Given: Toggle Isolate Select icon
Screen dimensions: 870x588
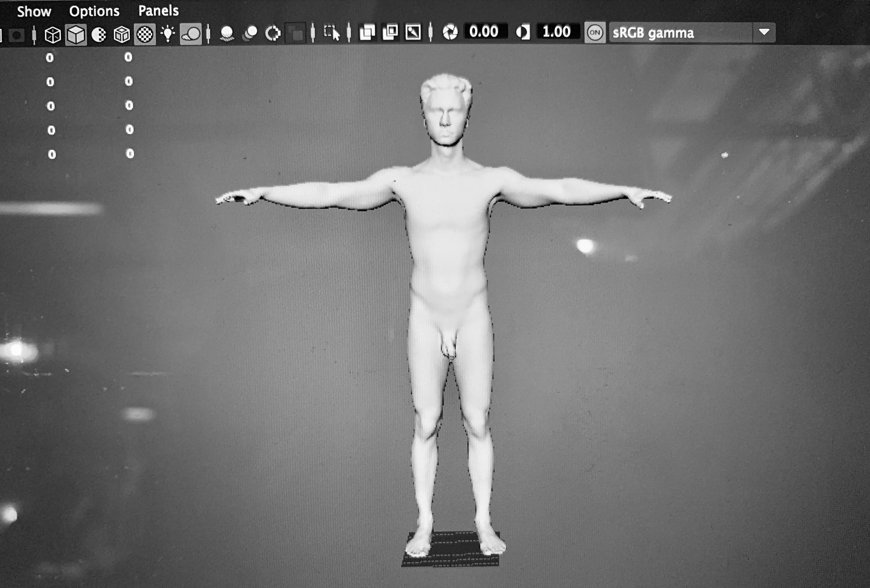Looking at the screenshot, I should click(332, 33).
